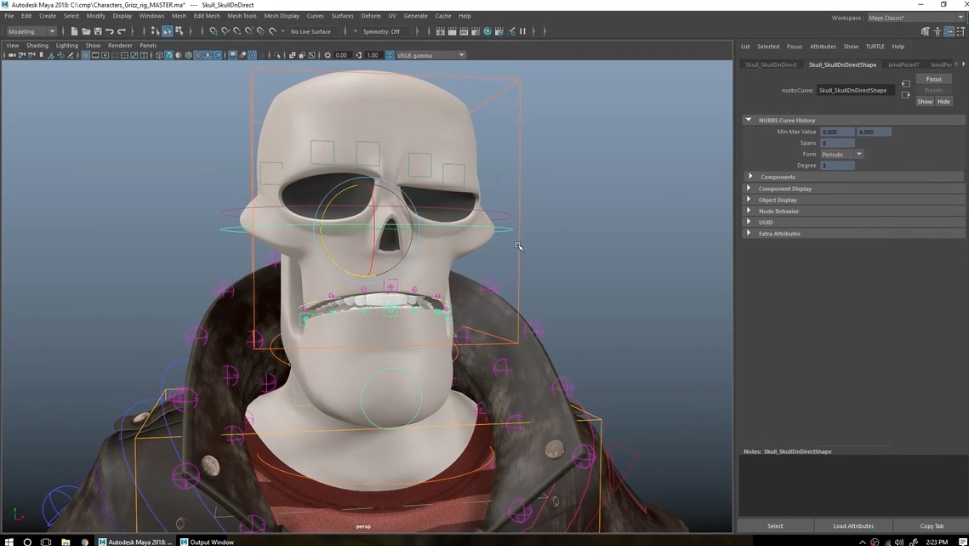Screen dimensions: 969x546
Task: Open camera bookmarks in panel toolbar
Action: click(41, 55)
